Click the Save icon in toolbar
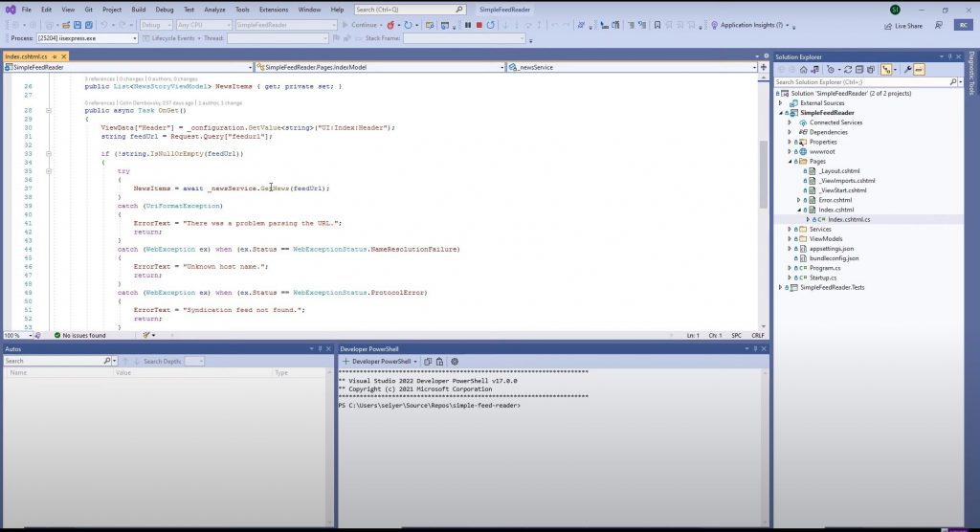 78,25
